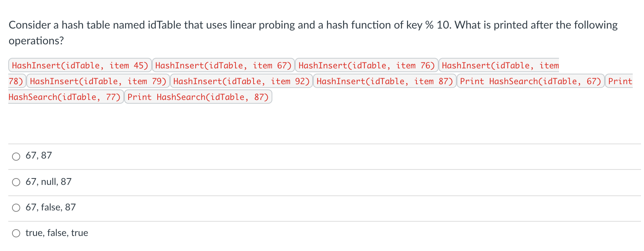Image resolution: width=644 pixels, height=251 pixels.
Task: Click the HashInsert item 79 code snippet
Action: (98, 81)
